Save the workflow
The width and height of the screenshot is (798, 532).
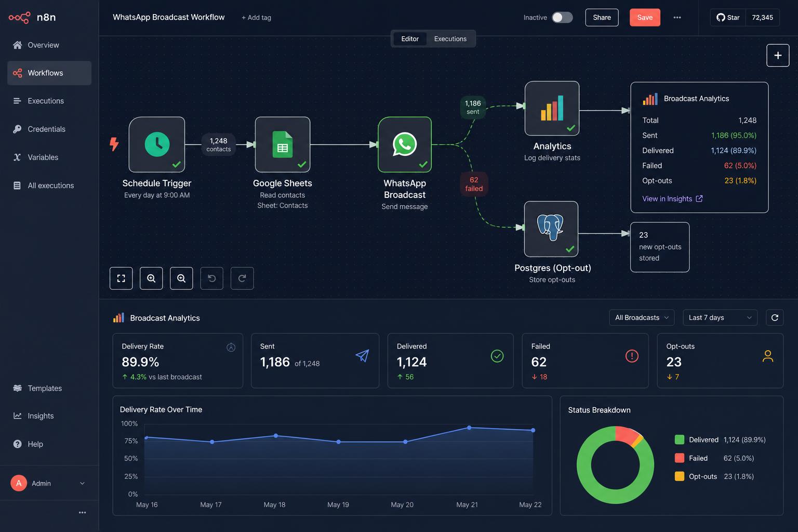click(x=645, y=17)
